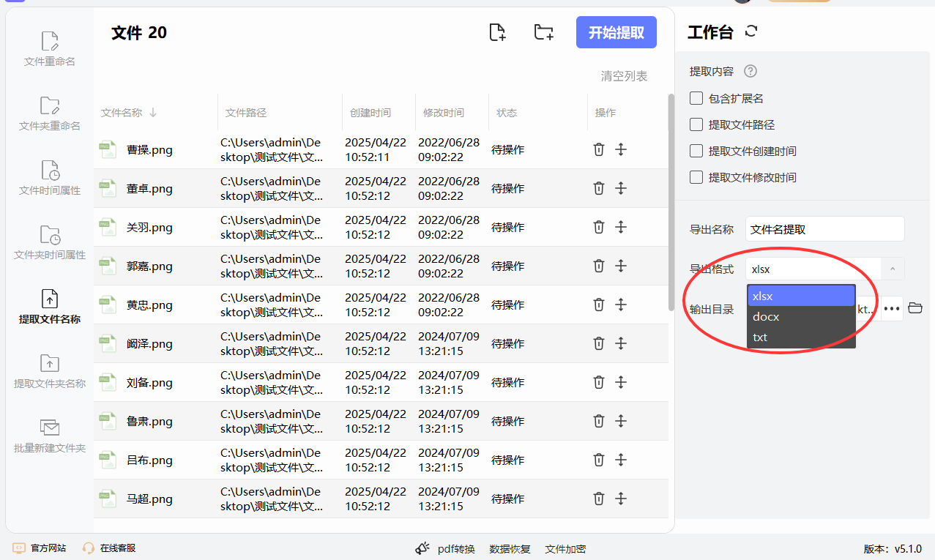Select txt from the format list

coord(801,337)
